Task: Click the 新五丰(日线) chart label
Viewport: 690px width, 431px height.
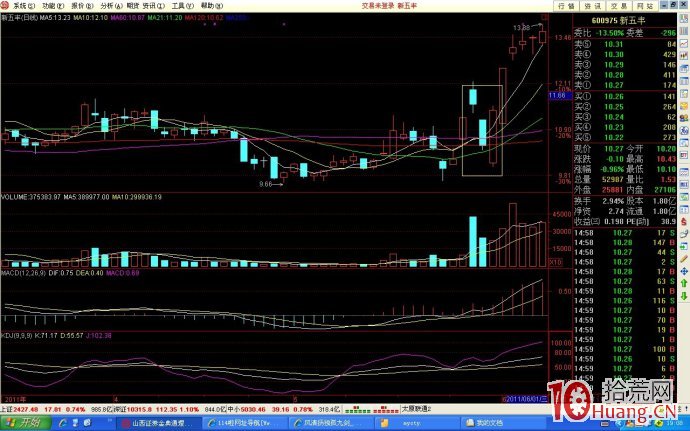Action: coord(19,18)
